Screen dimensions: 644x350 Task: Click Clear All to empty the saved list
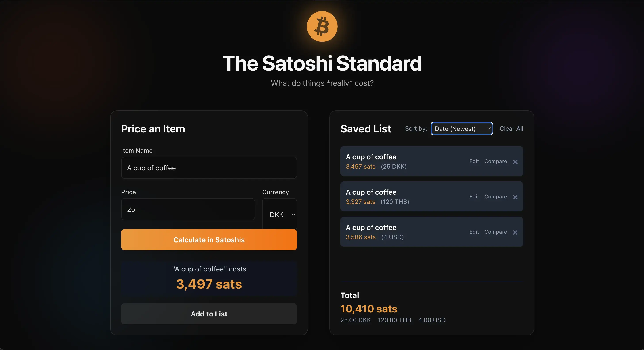(511, 128)
